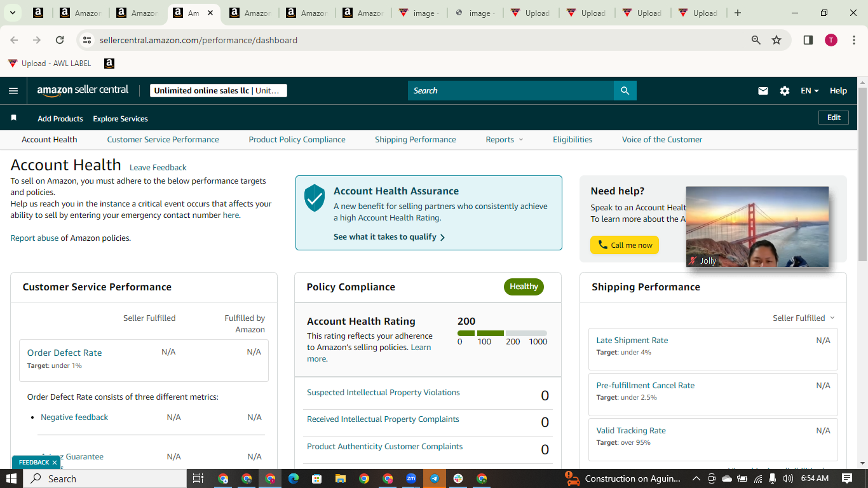Click Explore Services in the top bar
The width and height of the screenshot is (868, 488).
coord(120,119)
